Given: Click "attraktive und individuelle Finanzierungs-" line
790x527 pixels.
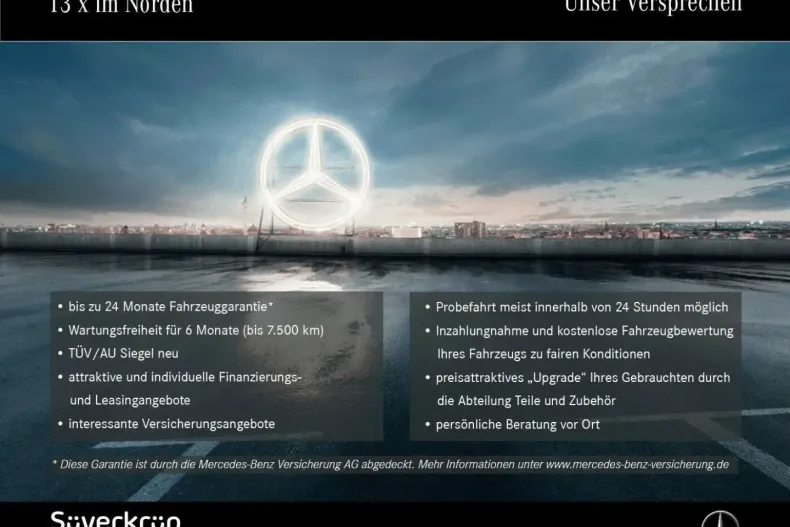Looking at the screenshot, I should point(185,377).
